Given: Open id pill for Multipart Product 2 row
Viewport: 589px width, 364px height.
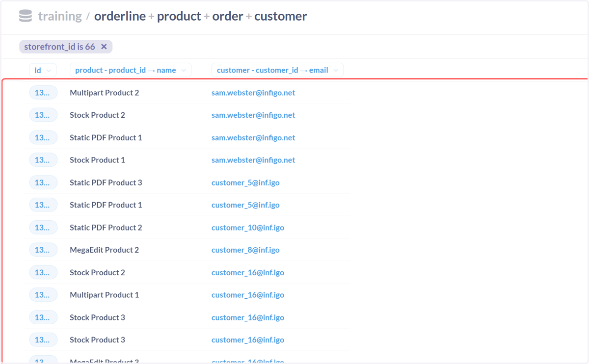Looking at the screenshot, I should tap(43, 93).
